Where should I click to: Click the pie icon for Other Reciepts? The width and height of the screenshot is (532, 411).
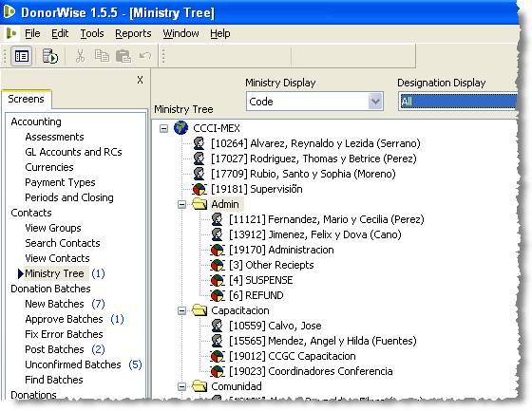click(218, 265)
